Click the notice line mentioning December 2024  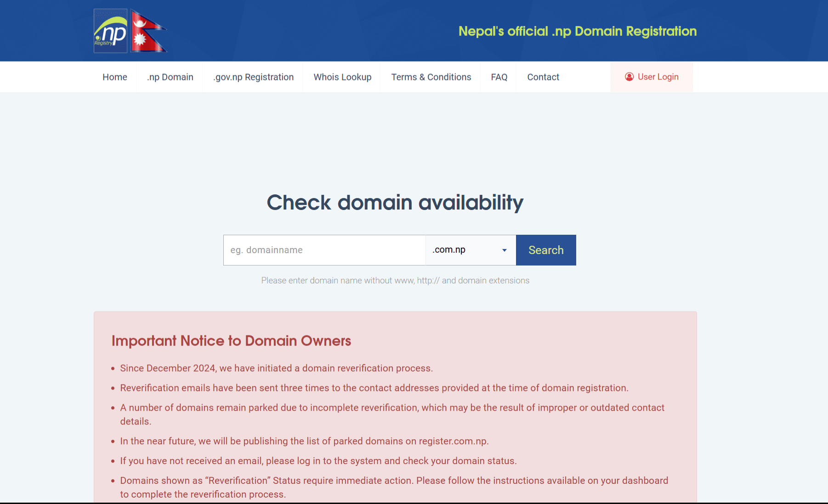coord(277,368)
